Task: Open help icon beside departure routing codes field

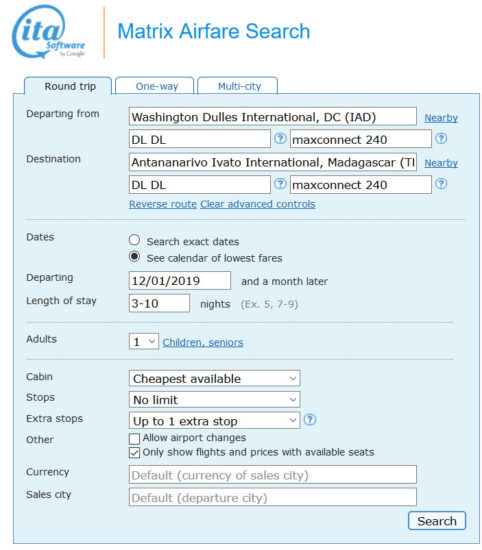Action: point(280,139)
